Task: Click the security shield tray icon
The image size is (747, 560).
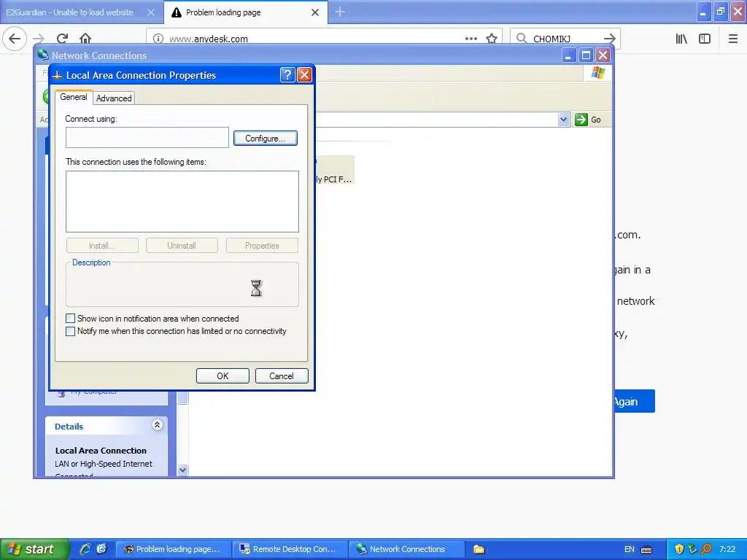Action: point(679,549)
